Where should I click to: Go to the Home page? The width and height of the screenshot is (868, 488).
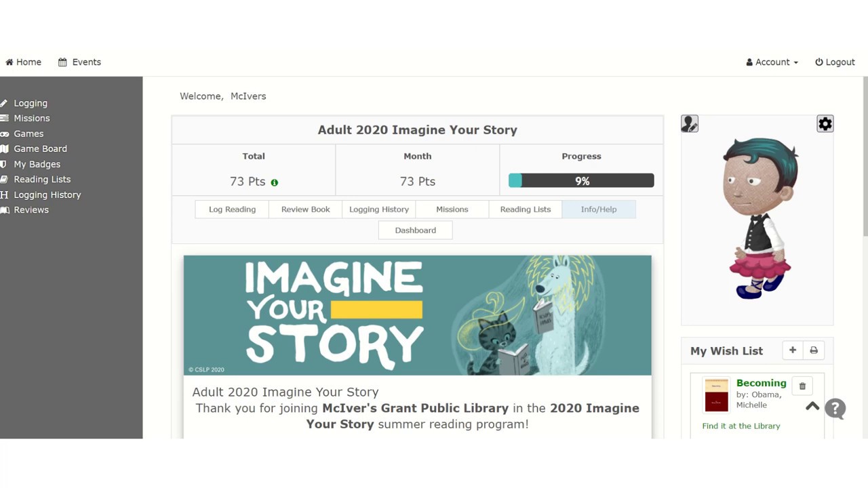[x=24, y=62]
